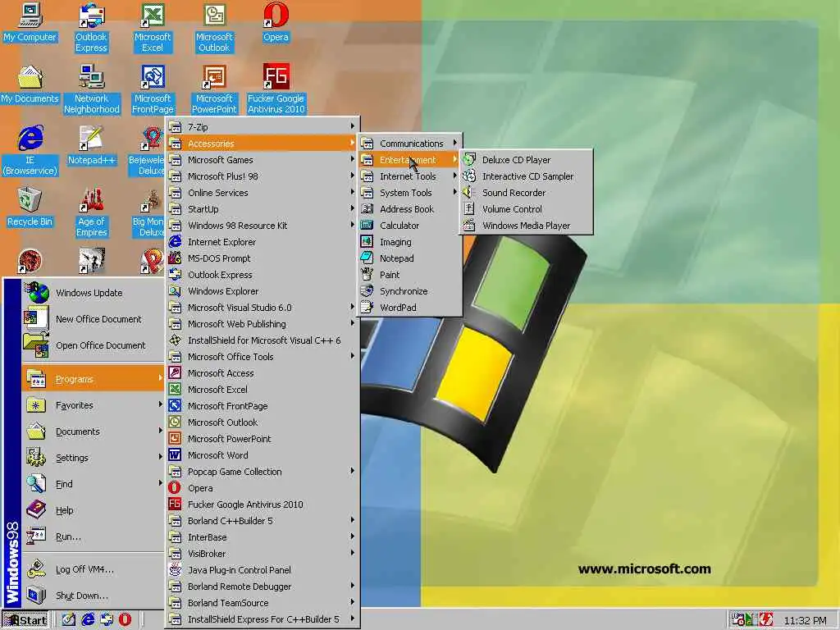Open the Microsoft Excel desktop shortcut

(x=153, y=27)
